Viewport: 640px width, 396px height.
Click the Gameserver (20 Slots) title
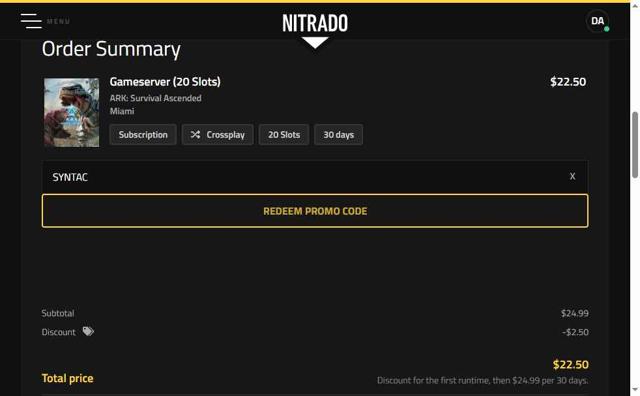(165, 82)
